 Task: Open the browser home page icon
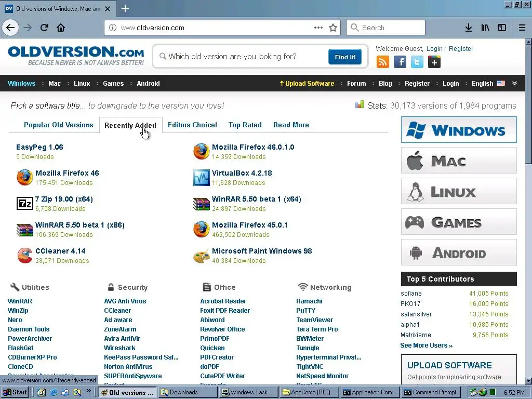[61, 28]
